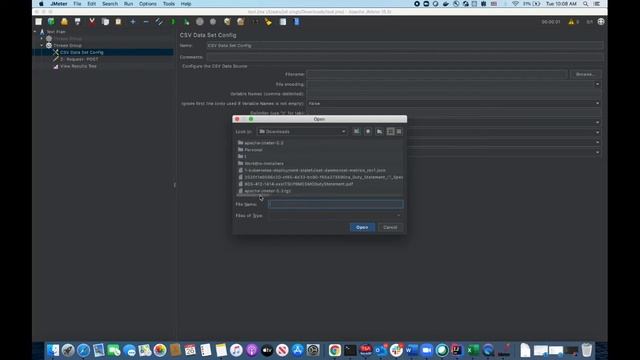Open Spotlight search in menu bar
Screen dimensions: 640x360
pos(585,4)
